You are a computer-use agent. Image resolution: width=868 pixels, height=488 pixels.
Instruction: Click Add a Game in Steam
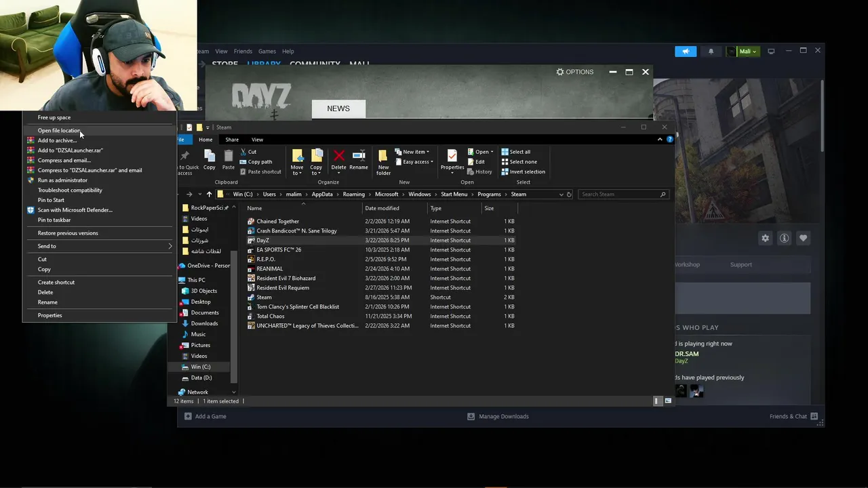[x=205, y=416]
